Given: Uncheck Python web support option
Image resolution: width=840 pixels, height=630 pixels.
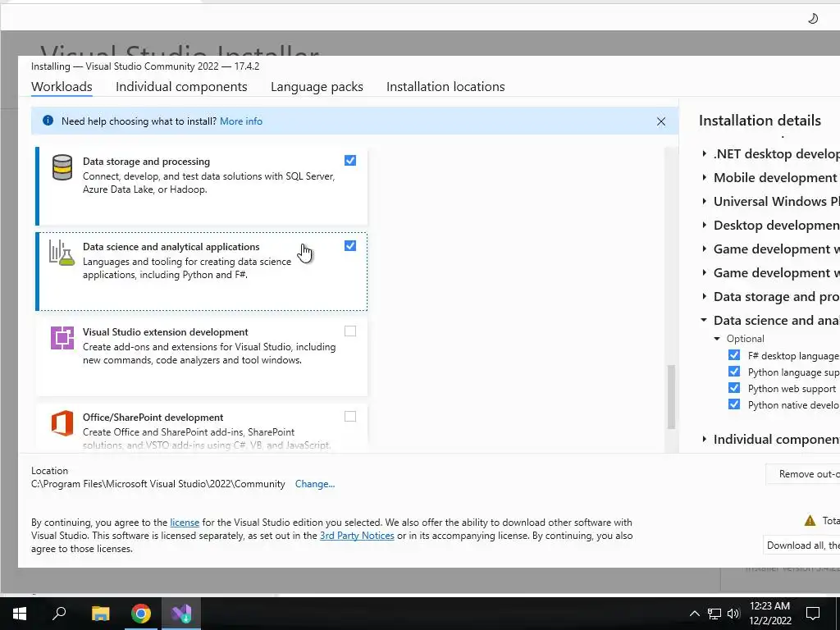Looking at the screenshot, I should click(734, 388).
